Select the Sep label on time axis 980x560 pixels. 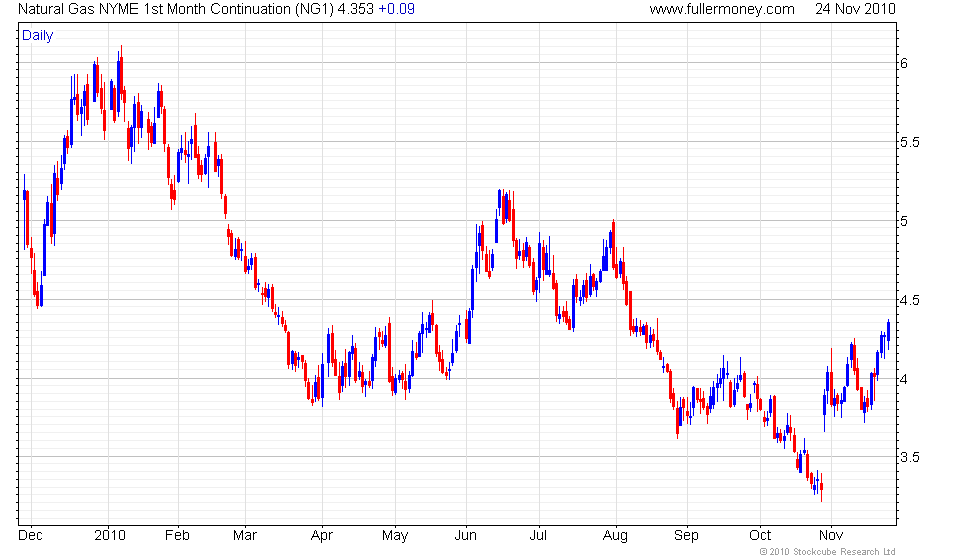click(686, 536)
